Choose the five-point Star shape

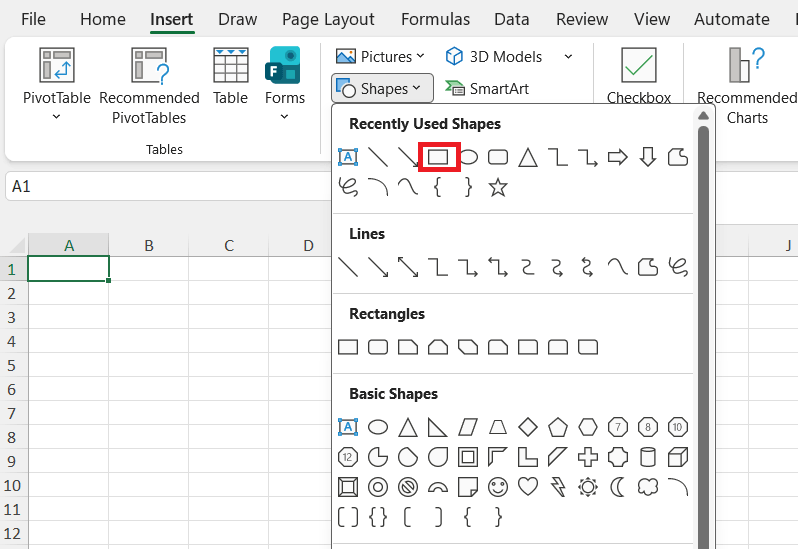(x=498, y=187)
